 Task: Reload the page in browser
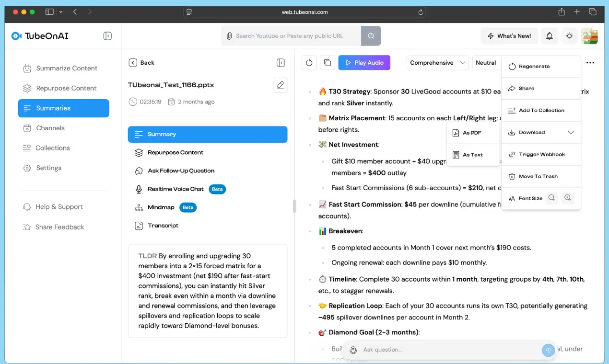tap(421, 12)
